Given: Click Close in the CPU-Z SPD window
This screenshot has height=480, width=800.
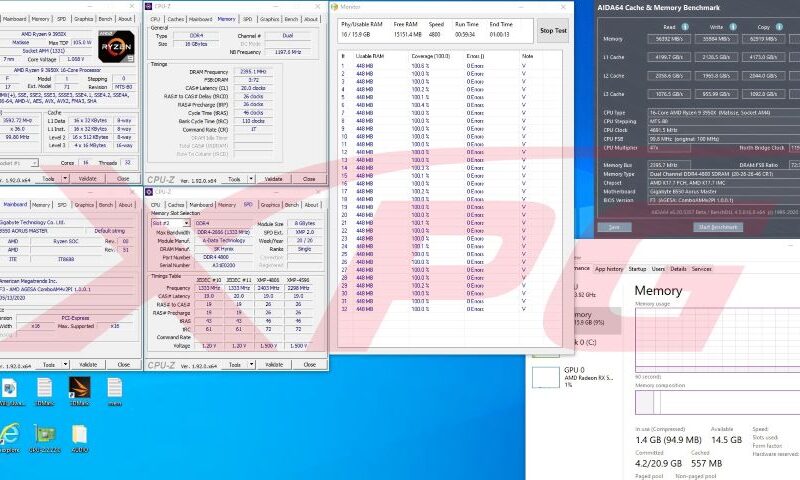Looking at the screenshot, I should click(x=309, y=365).
